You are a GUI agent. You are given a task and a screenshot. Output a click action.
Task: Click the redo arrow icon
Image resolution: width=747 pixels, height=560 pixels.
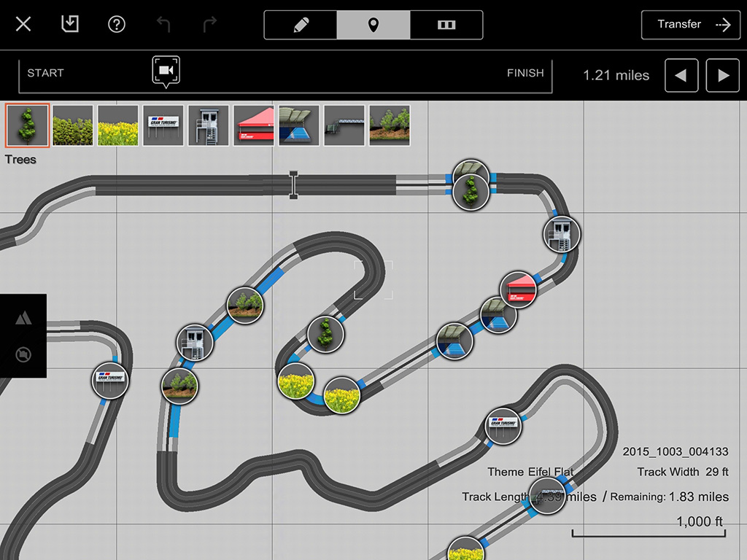coord(210,24)
